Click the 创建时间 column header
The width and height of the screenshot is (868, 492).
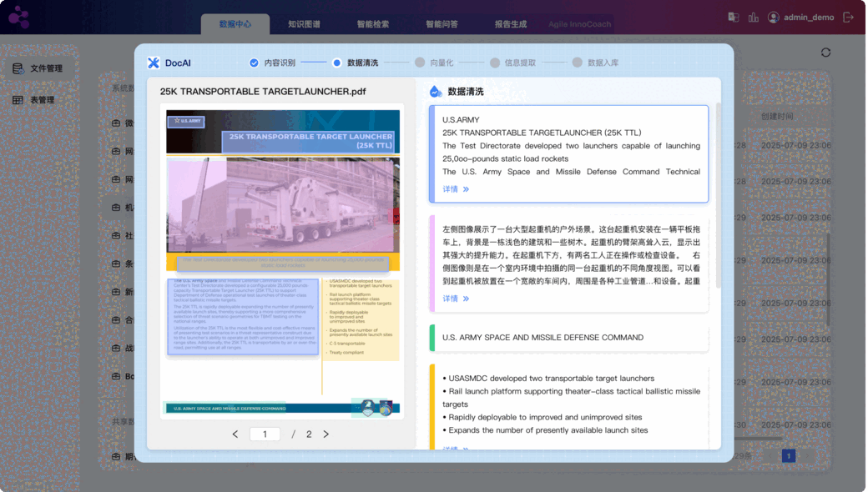coord(777,116)
